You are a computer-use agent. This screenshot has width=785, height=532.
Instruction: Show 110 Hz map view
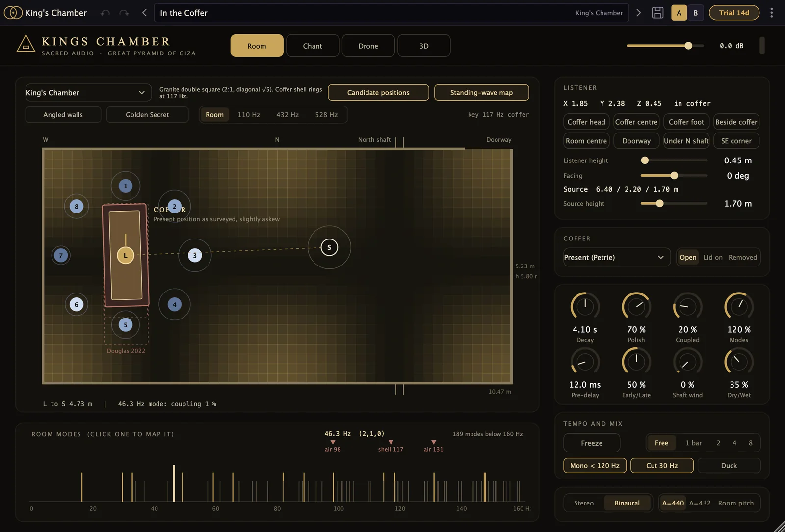pos(249,115)
